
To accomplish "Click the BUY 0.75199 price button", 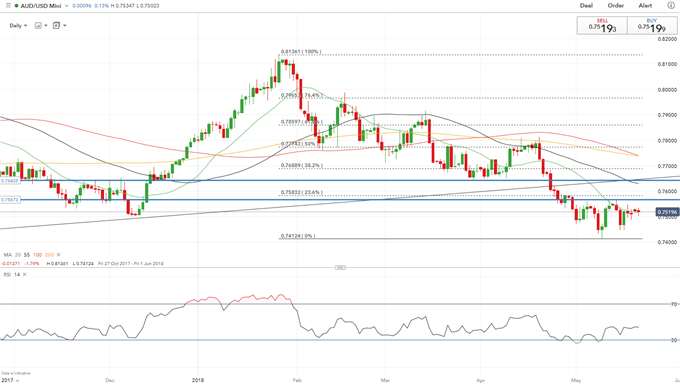I will click(652, 26).
